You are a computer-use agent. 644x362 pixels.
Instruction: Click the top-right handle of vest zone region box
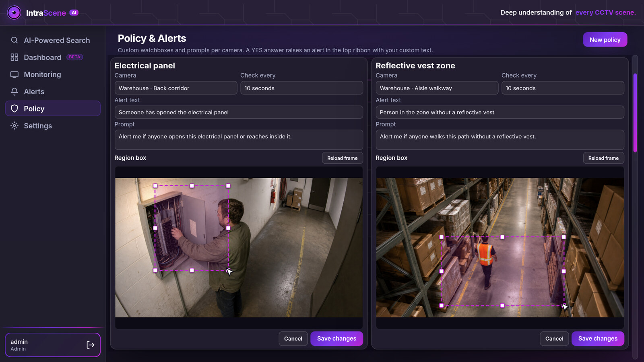point(563,237)
